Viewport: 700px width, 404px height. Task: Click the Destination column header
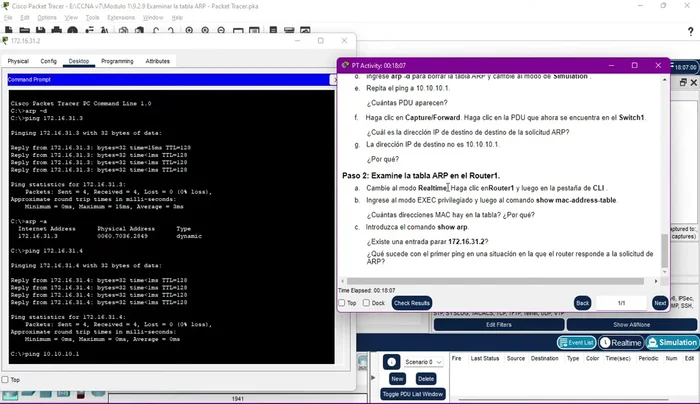point(544,358)
